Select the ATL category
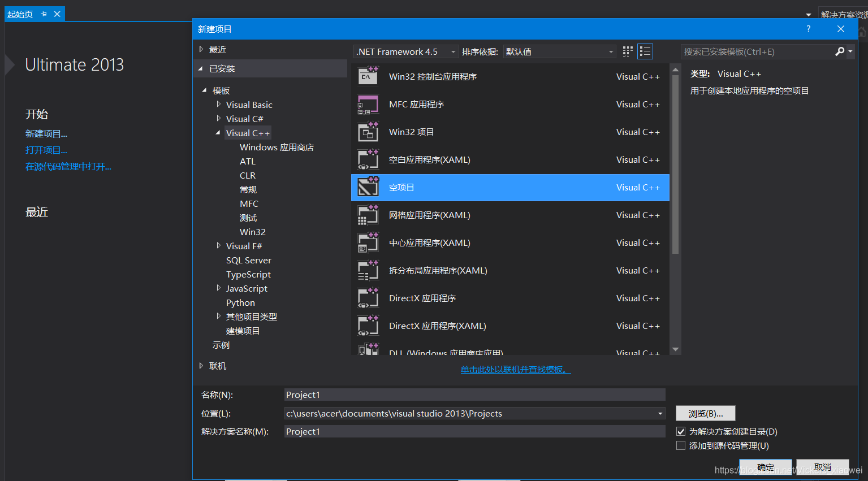This screenshot has height=481, width=868. [x=248, y=161]
